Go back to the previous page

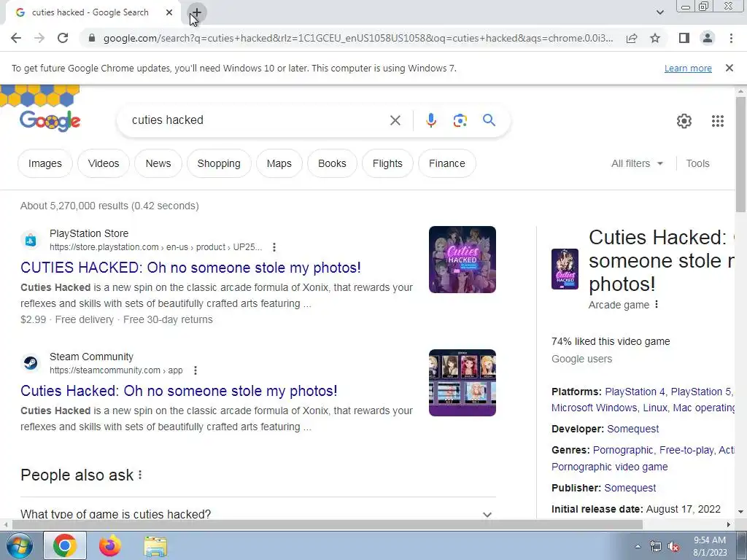click(x=16, y=38)
